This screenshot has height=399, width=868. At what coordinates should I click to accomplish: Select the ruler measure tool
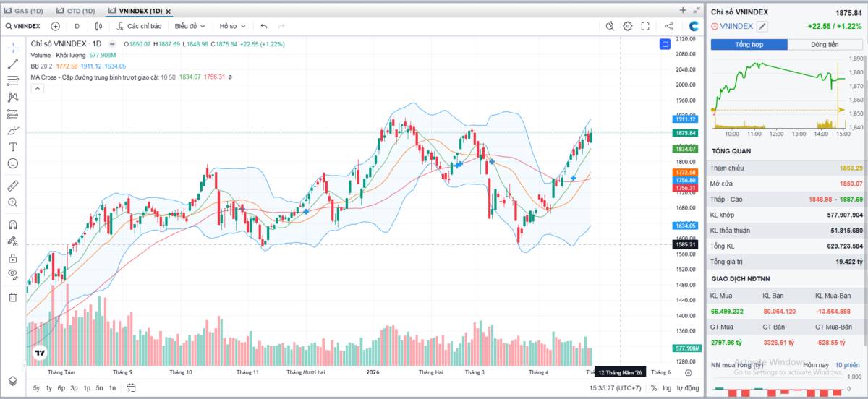coord(13,186)
